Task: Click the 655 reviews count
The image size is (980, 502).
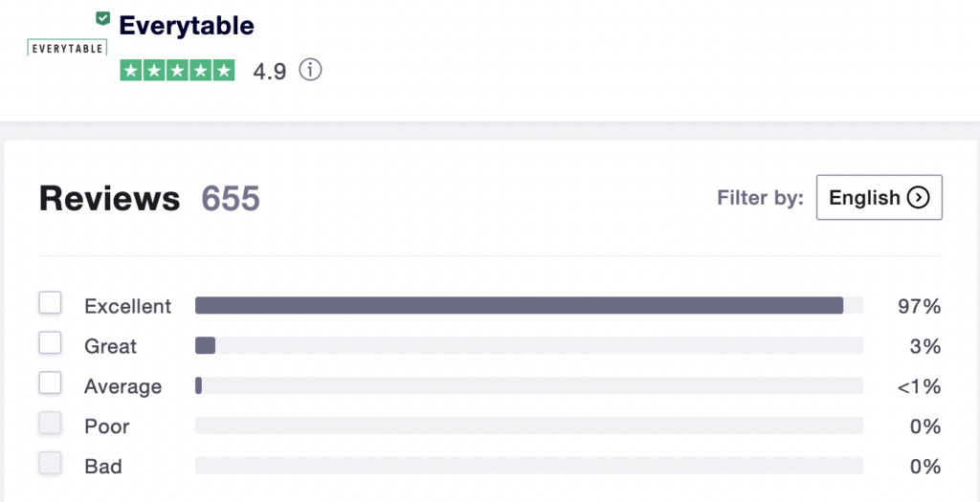Action: 230,199
